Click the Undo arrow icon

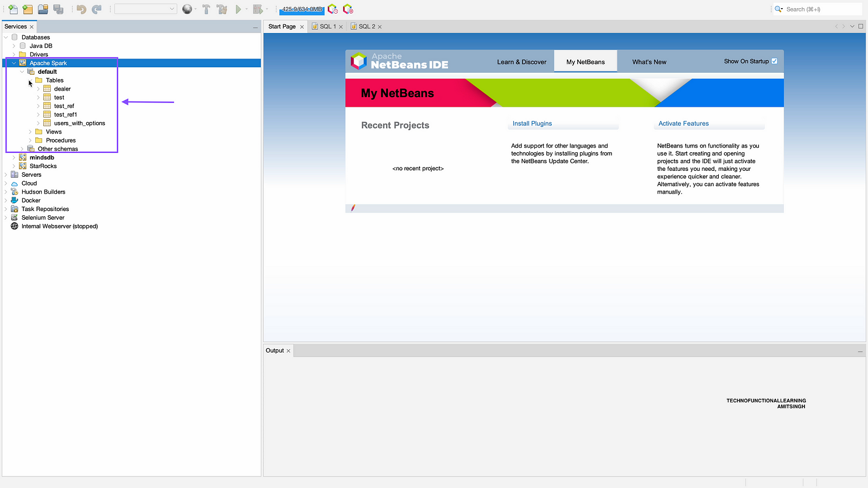coord(81,9)
